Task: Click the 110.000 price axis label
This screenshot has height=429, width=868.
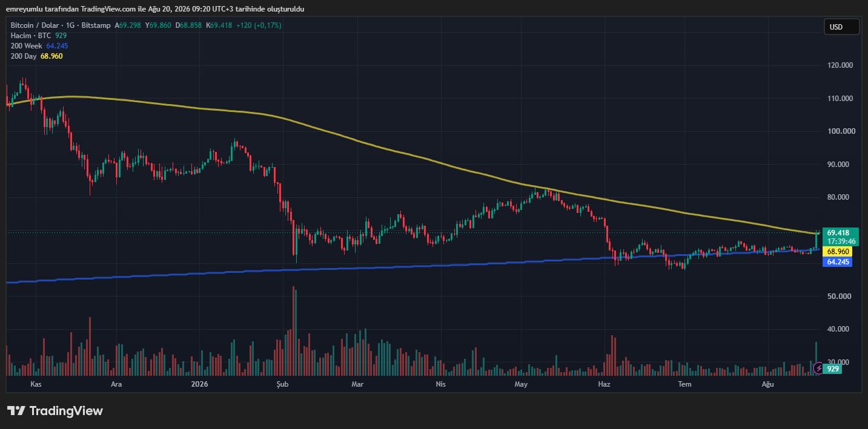Action: (840, 99)
